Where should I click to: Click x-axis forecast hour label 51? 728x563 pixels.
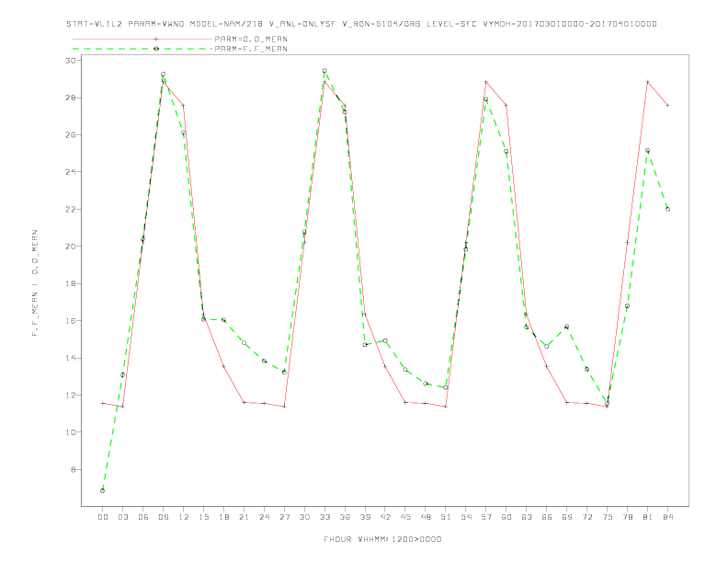pyautogui.click(x=446, y=517)
